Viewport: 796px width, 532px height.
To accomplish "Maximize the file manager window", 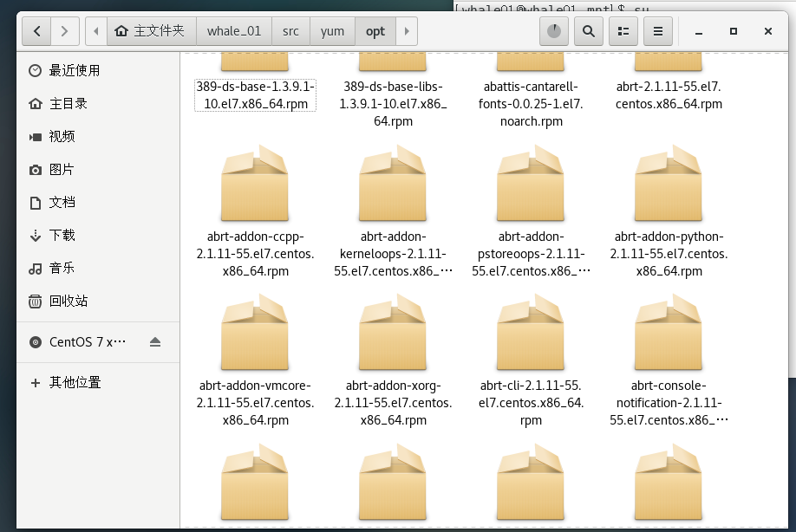I will click(733, 31).
